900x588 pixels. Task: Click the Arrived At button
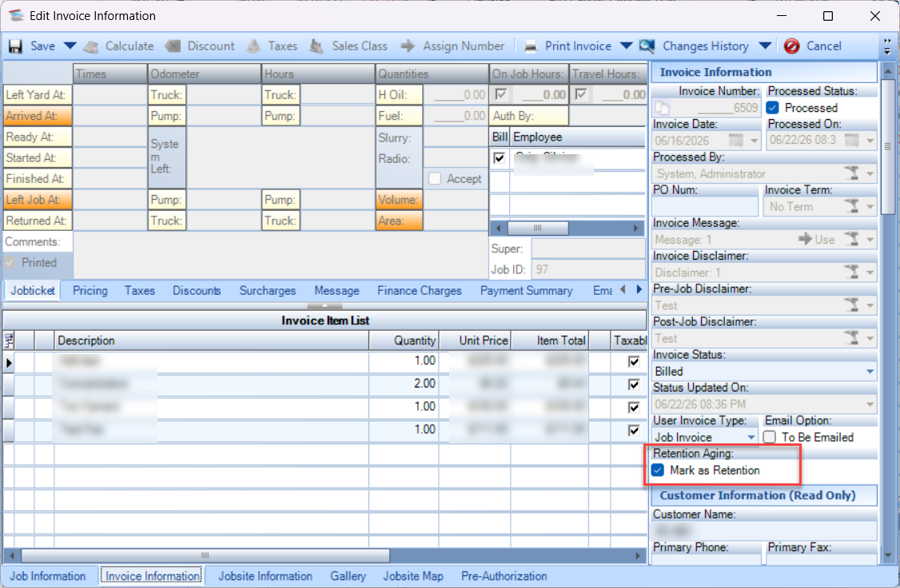(38, 116)
